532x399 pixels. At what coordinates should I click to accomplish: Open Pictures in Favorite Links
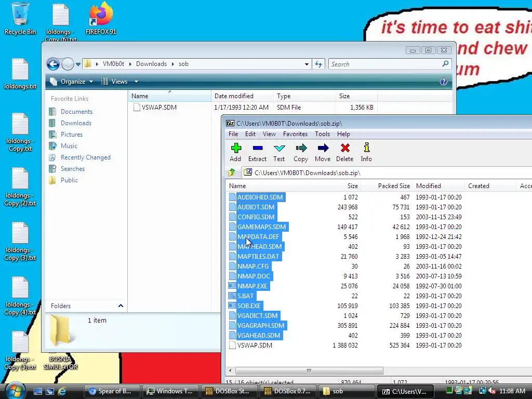coord(72,135)
